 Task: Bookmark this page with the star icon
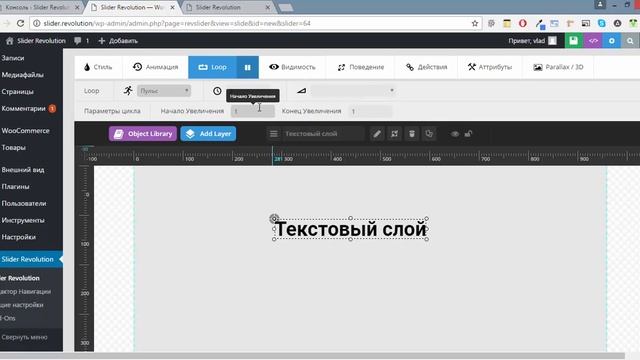475,23
